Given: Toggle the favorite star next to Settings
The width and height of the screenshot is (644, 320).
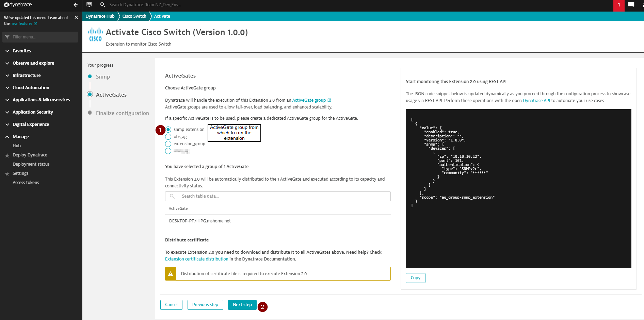Looking at the screenshot, I should tap(7, 173).
